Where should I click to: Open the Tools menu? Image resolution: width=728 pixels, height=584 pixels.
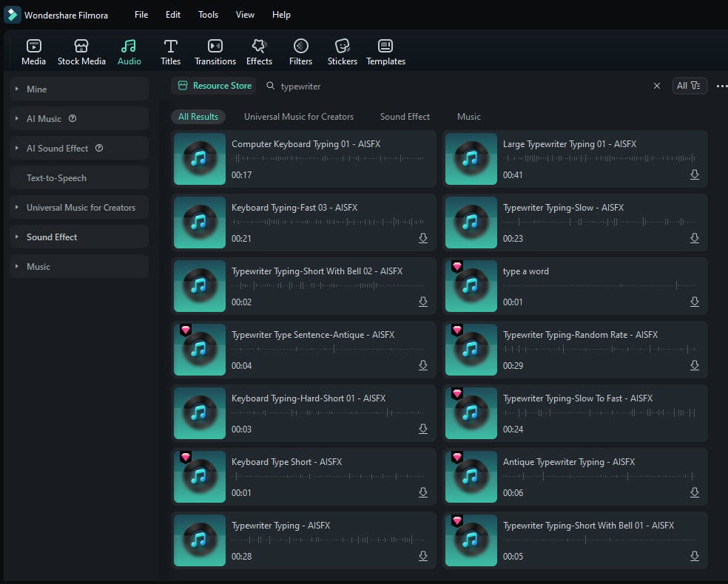click(208, 15)
